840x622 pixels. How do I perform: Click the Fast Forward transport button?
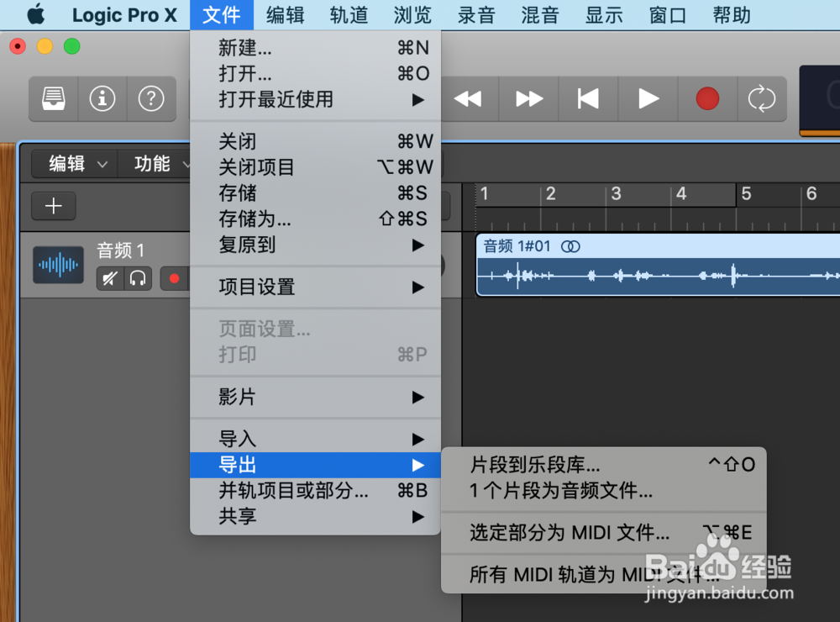coord(528,98)
